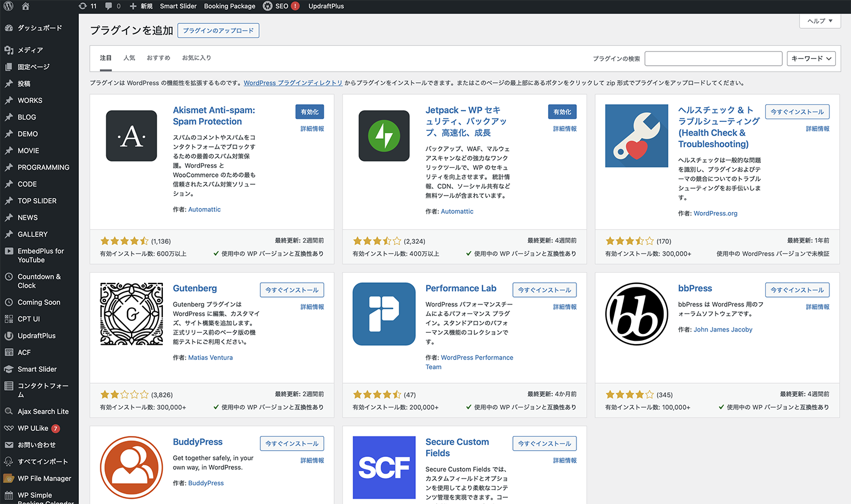Switch to the お気に入り tab

point(196,58)
